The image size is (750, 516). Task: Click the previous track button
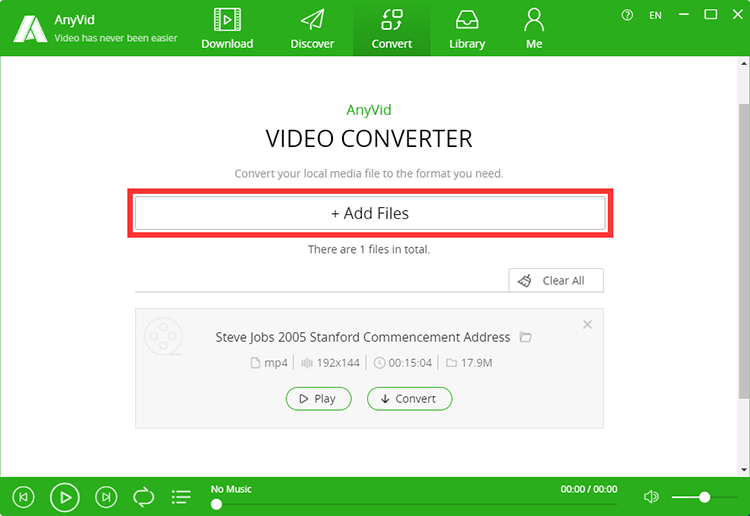point(23,497)
